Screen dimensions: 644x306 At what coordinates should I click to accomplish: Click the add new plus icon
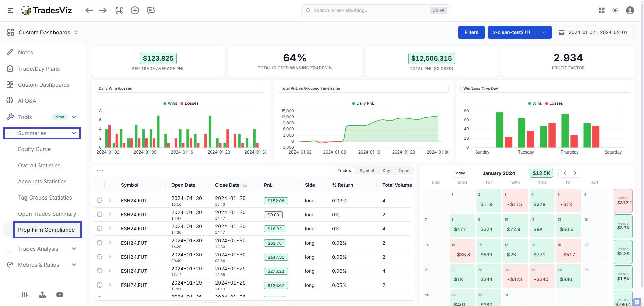(x=135, y=10)
